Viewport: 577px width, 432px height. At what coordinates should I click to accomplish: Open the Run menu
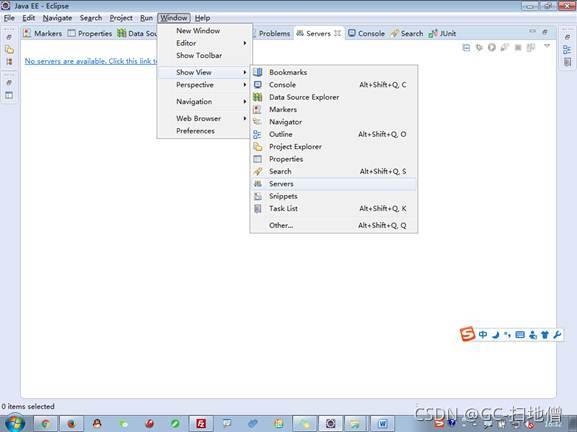(146, 18)
